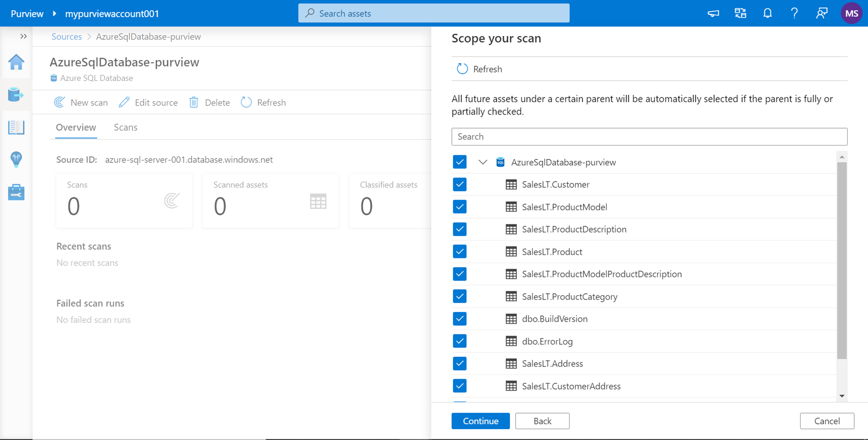Uncheck the dbo.ErrorLog table checkbox
The image size is (868, 440).
(460, 341)
